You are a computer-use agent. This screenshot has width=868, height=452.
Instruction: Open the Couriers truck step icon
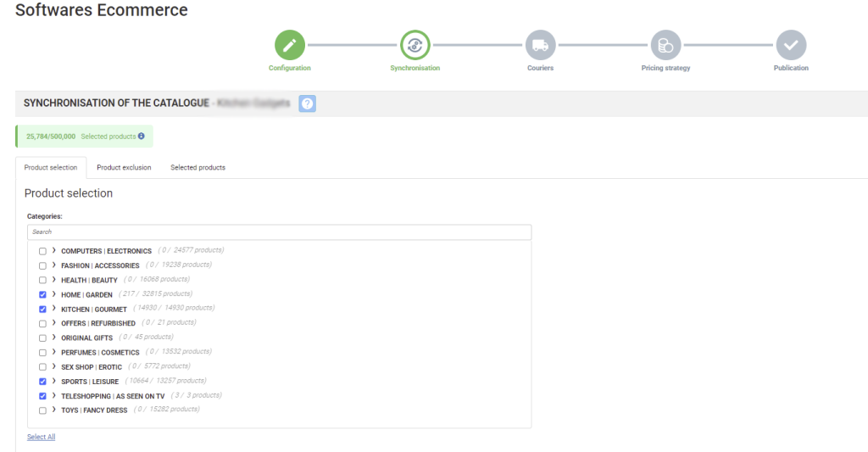click(540, 45)
